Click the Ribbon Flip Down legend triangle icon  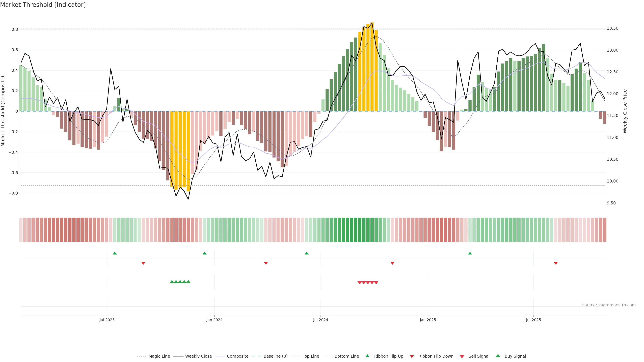[412, 356]
